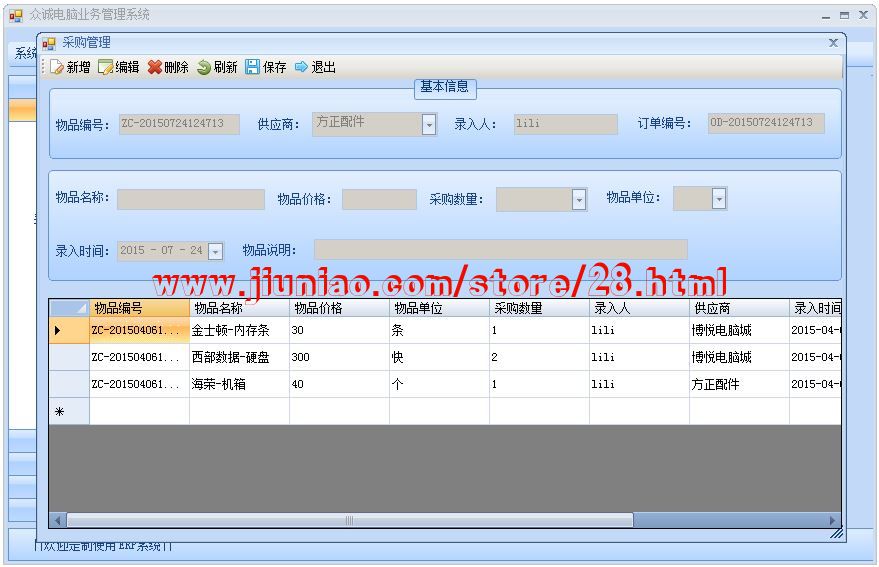Sort by the 供应商 column header

[x=739, y=308]
